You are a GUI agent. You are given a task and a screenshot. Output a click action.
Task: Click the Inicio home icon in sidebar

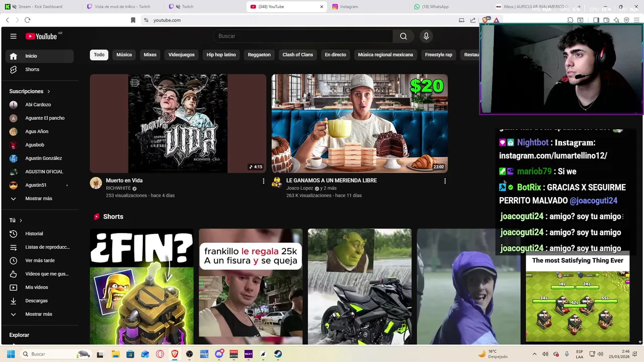coord(14,56)
